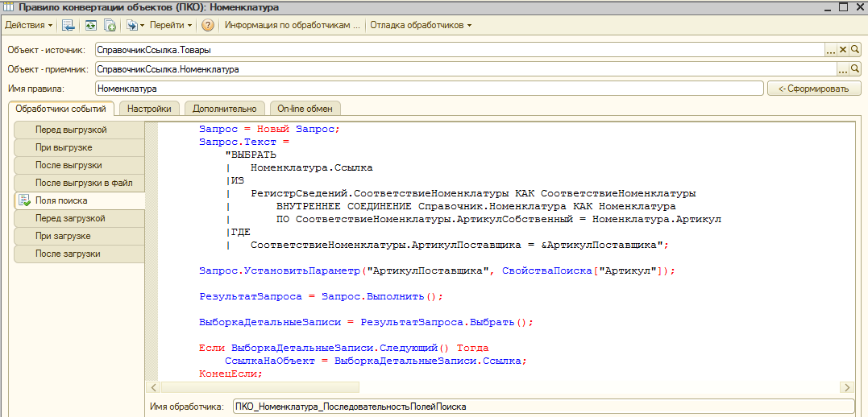Click ellipsis select button for Объект-источник
The image size is (868, 417).
click(x=830, y=50)
